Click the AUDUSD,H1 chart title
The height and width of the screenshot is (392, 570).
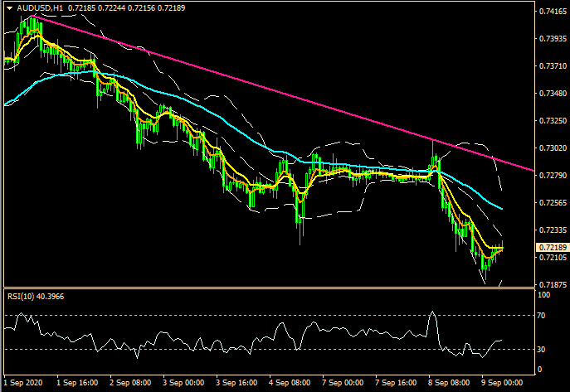point(33,7)
